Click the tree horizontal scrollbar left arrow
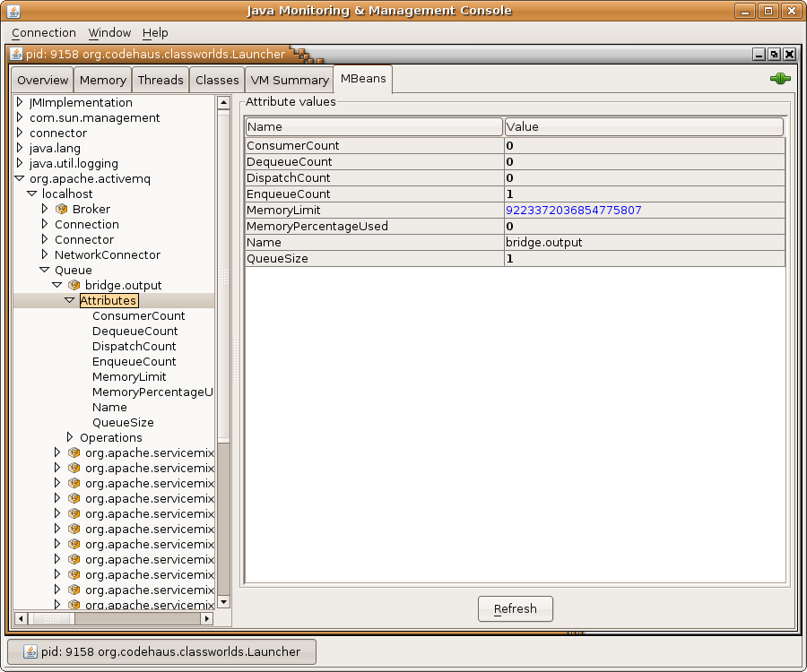The height and width of the screenshot is (672, 807). pos(21,618)
